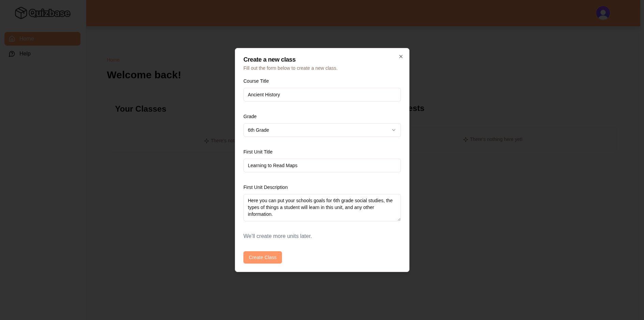Viewport: 644px width, 320px height.
Task: Grab the description textarea resize handle
Action: (x=399, y=219)
